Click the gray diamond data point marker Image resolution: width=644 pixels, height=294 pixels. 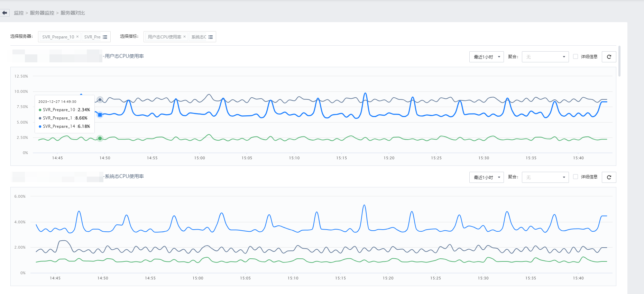coord(100,100)
